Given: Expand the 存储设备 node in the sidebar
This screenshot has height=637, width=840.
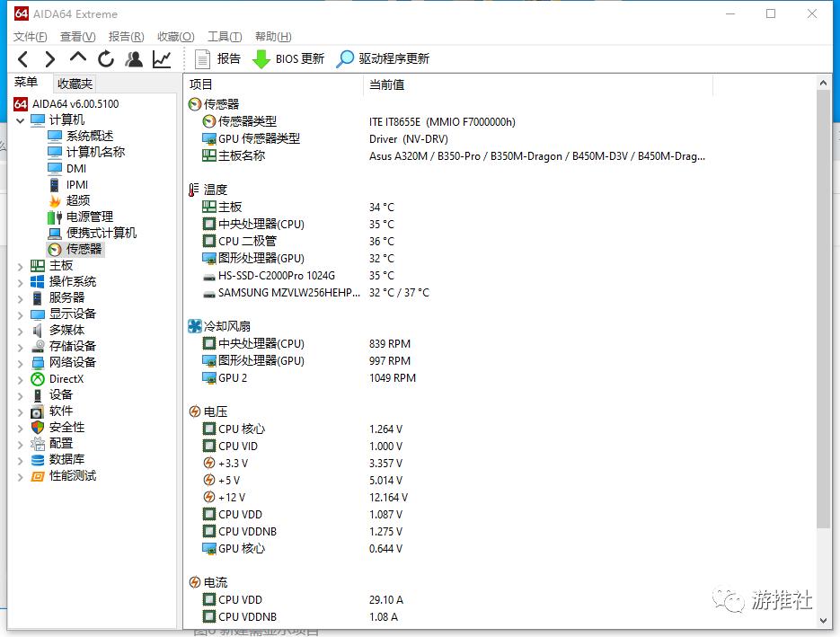Looking at the screenshot, I should pyautogui.click(x=21, y=346).
